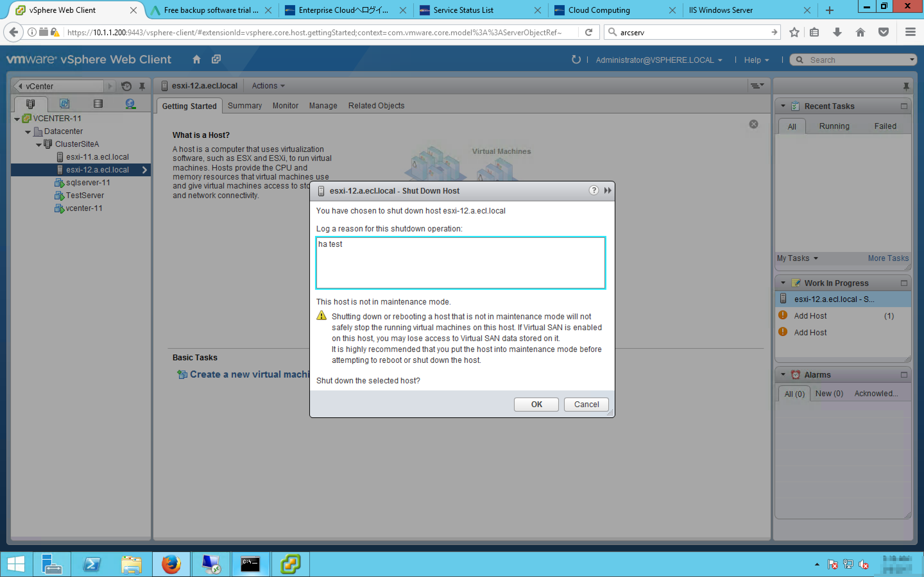924x577 pixels.
Task: Open Administrator@VSPHERE.LOCAL user menu
Action: click(659, 60)
